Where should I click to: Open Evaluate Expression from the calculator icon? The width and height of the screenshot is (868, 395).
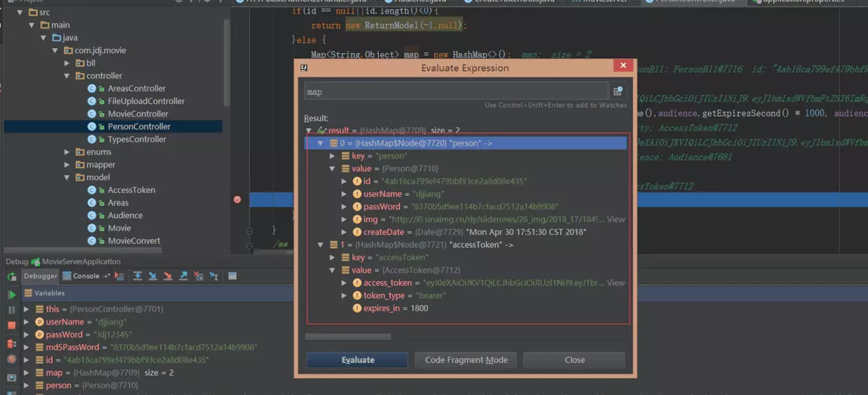pyautogui.click(x=232, y=276)
